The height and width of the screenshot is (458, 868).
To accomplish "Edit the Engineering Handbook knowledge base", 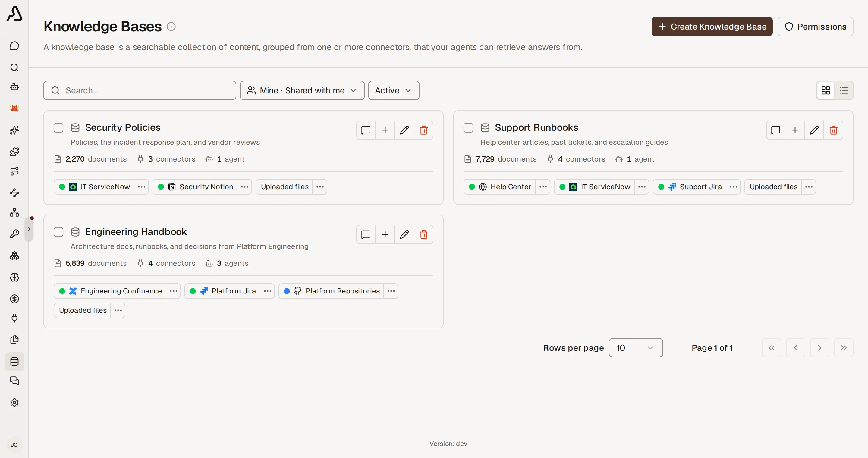I will pos(404,234).
